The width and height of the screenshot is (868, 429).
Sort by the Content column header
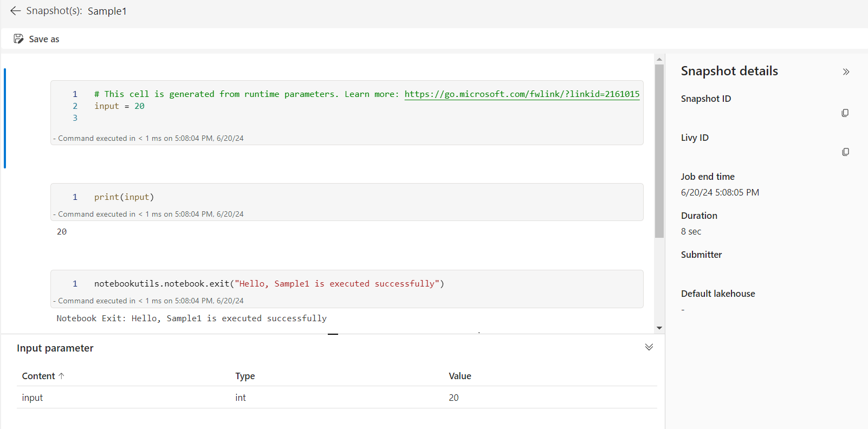(x=39, y=376)
